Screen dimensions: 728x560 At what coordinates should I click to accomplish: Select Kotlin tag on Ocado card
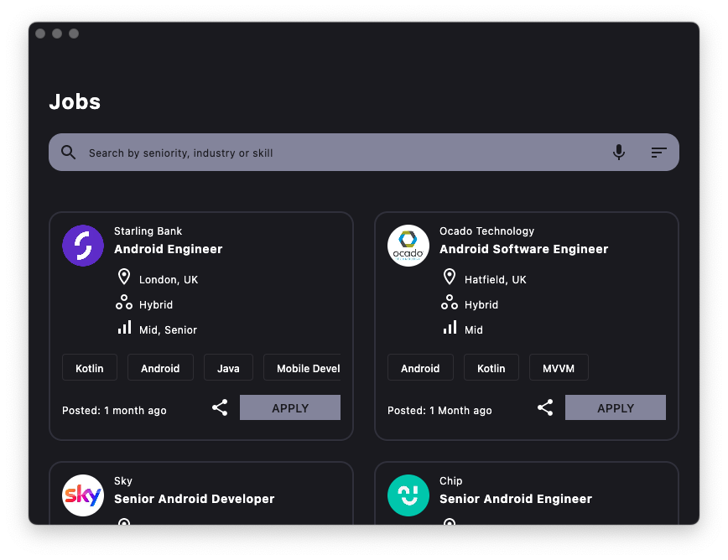491,367
